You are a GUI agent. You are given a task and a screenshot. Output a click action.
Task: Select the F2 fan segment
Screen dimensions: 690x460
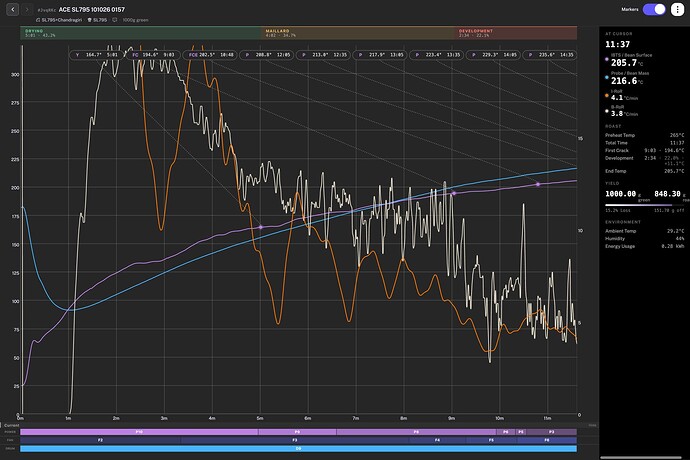tap(100, 440)
